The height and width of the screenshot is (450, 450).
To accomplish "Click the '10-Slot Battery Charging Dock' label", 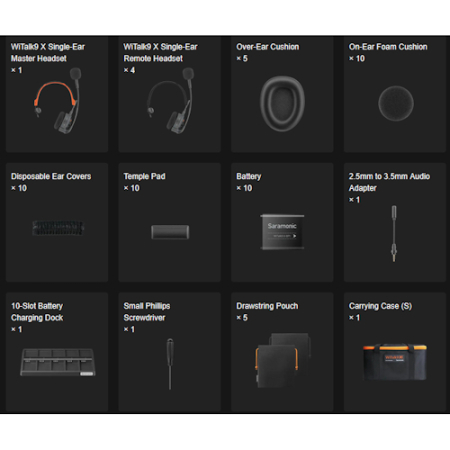I will (x=37, y=312).
